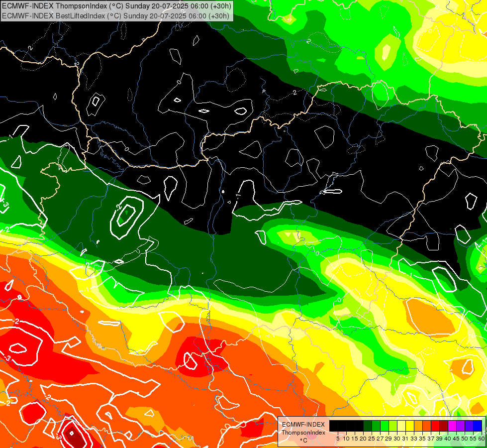
Task: Click legend scale value 35
Action: (x=423, y=439)
